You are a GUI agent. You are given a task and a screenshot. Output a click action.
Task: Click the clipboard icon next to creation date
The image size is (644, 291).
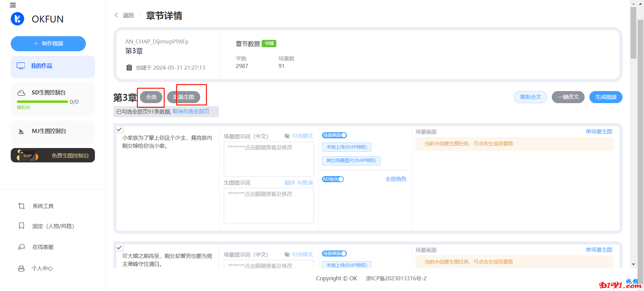coord(129,68)
